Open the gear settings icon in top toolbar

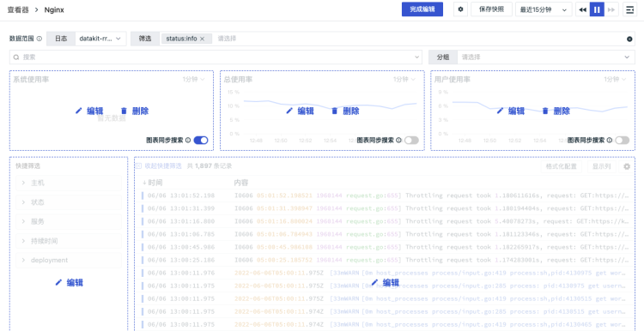(460, 9)
